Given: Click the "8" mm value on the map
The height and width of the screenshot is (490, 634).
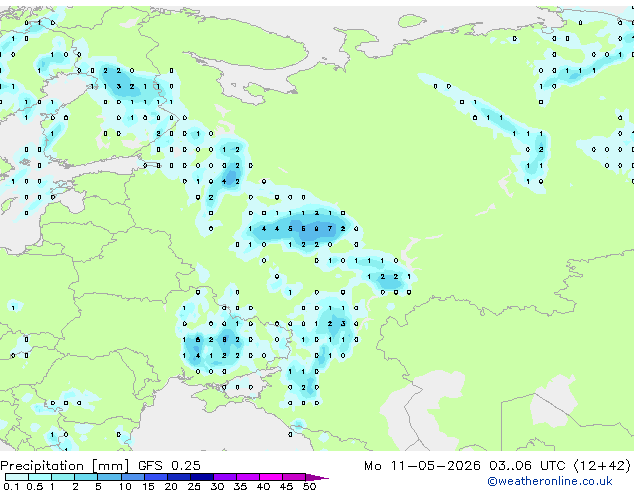Looking at the screenshot, I should (x=224, y=340).
